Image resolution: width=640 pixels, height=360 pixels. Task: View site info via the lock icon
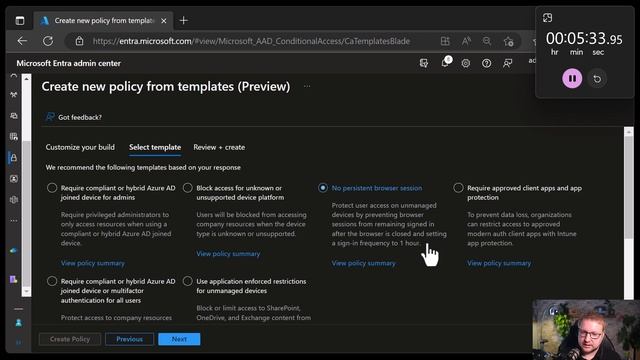pos(80,41)
